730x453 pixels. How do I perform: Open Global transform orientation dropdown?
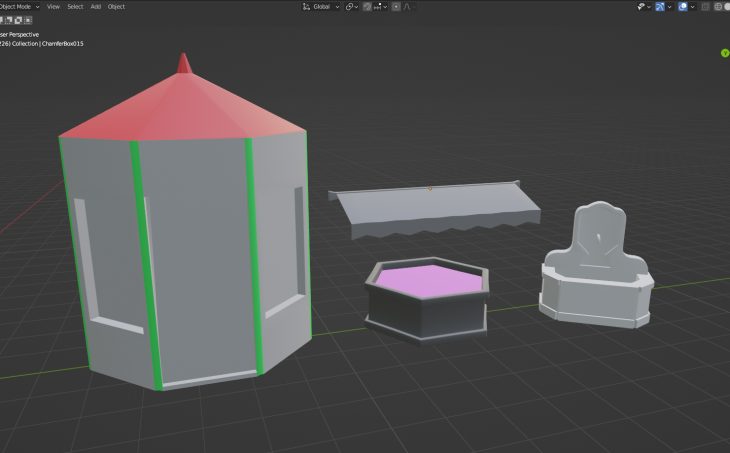(320, 6)
